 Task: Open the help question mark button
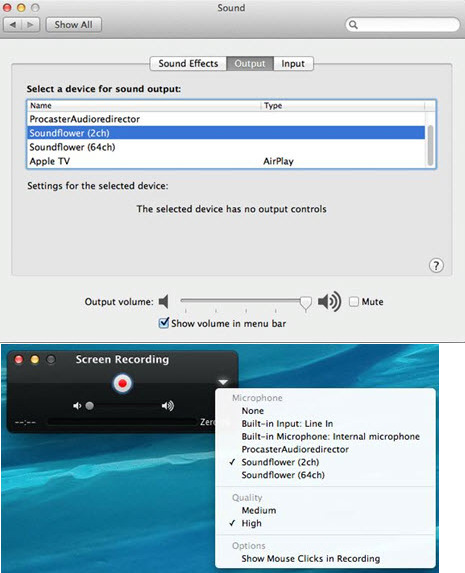click(x=436, y=266)
